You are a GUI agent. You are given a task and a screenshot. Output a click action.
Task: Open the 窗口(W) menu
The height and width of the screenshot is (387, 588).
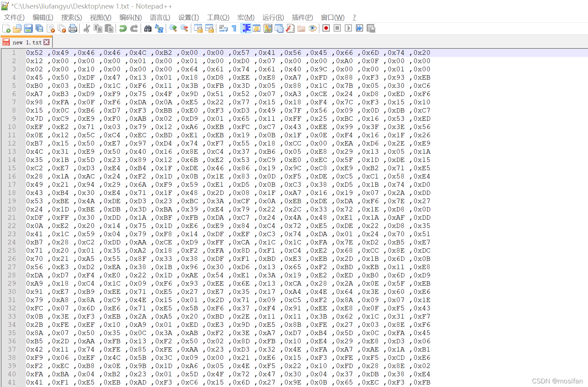[333, 18]
